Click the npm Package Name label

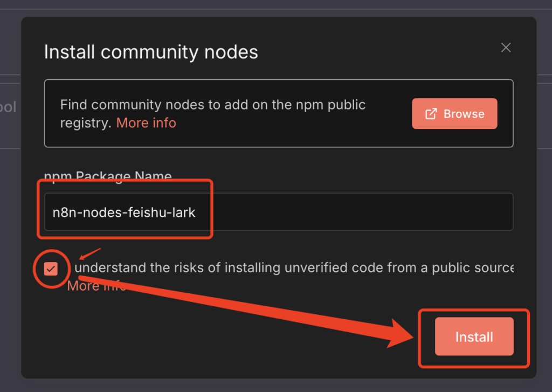coord(108,176)
